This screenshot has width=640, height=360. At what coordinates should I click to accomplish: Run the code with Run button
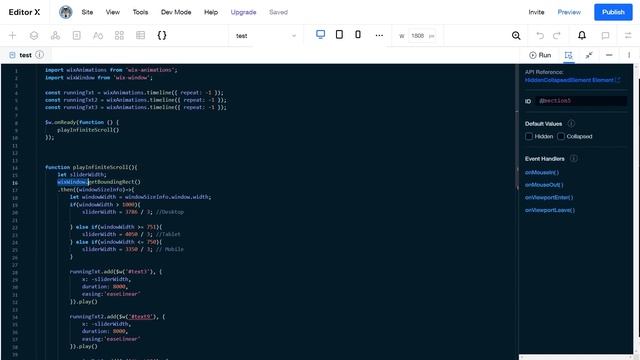coord(540,55)
